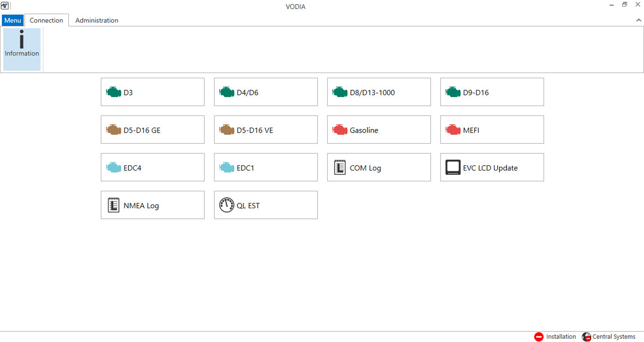This screenshot has height=342, width=644.
Task: Click the green D3 engine icon
Action: [113, 92]
